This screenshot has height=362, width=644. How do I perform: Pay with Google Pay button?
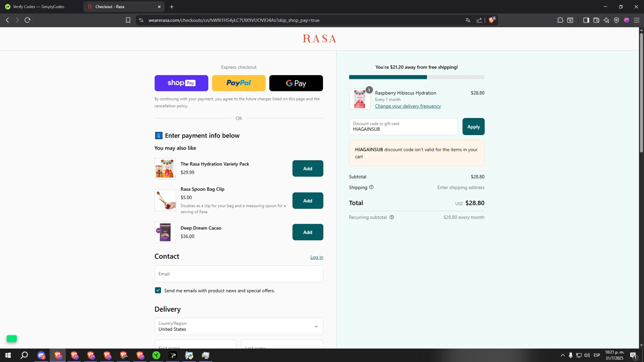(296, 83)
